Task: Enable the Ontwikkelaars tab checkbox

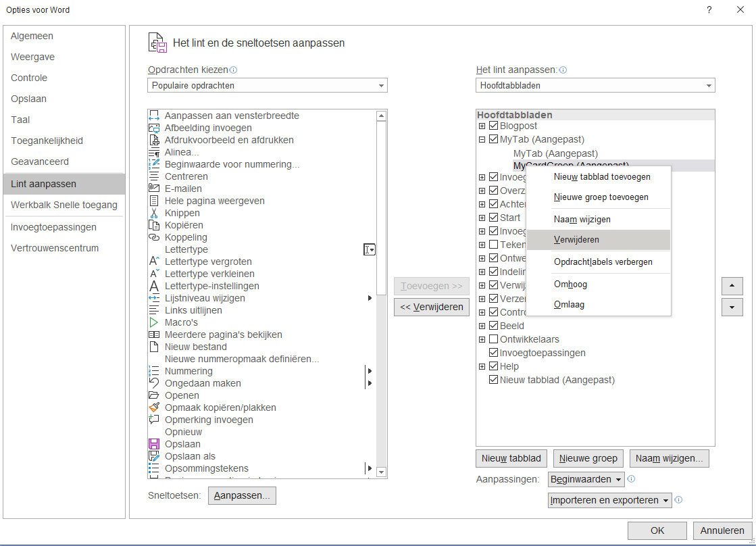Action: click(493, 339)
